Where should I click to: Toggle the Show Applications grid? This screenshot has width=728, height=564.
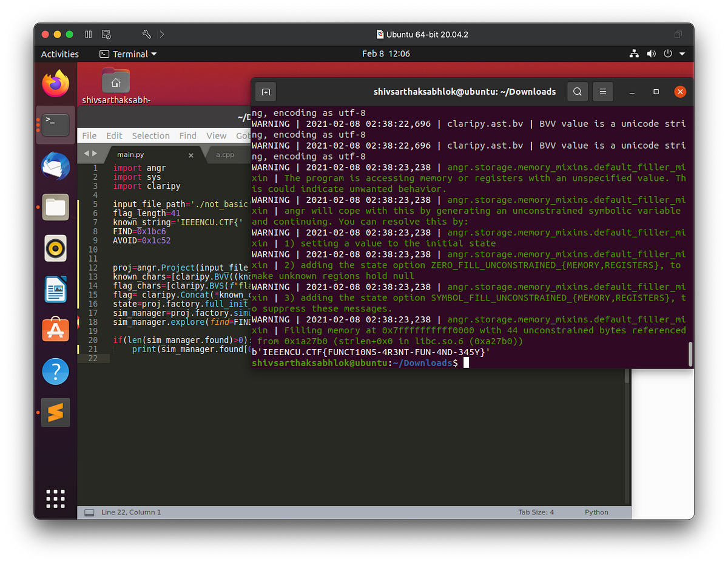pos(55,498)
